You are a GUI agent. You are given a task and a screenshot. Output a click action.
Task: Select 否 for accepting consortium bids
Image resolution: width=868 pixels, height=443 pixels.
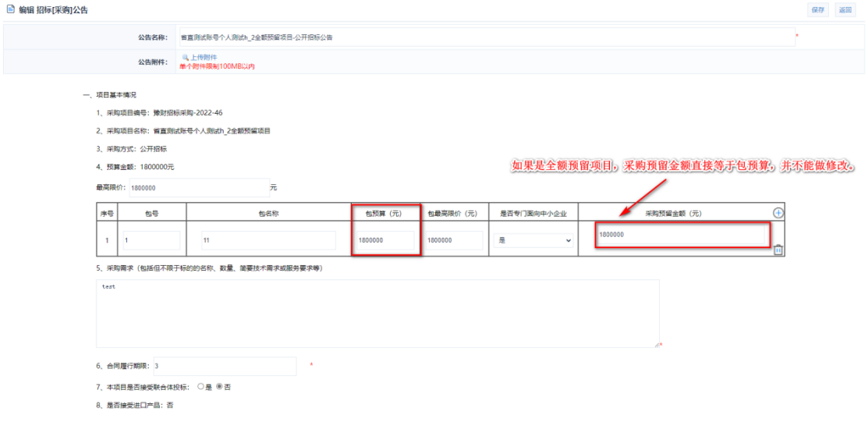[219, 387]
